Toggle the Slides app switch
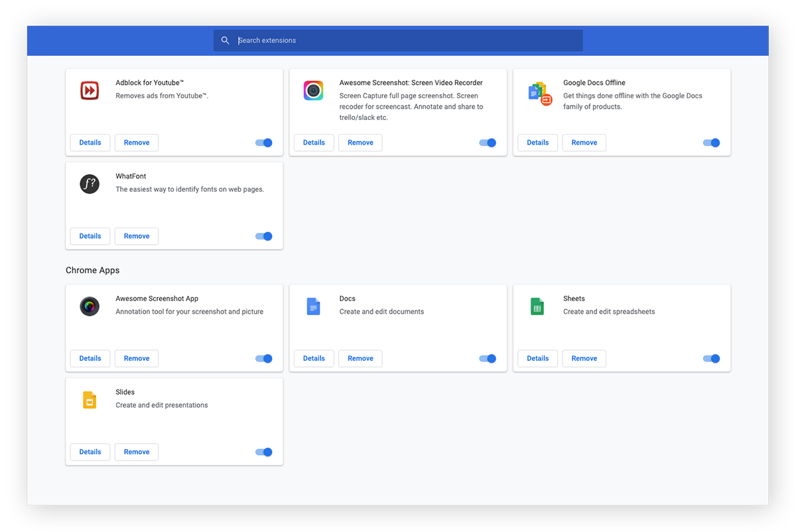This screenshot has height=532, width=796. click(264, 452)
